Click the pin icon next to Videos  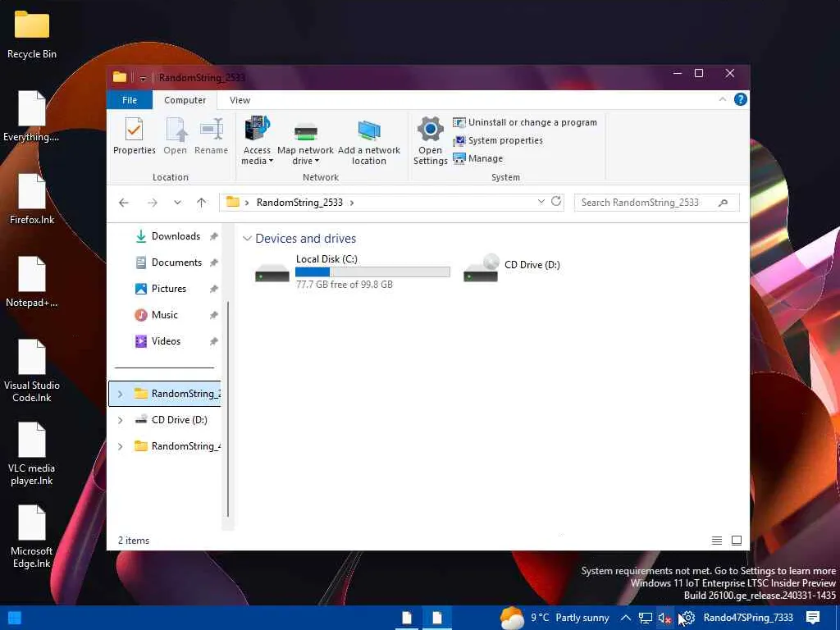214,341
